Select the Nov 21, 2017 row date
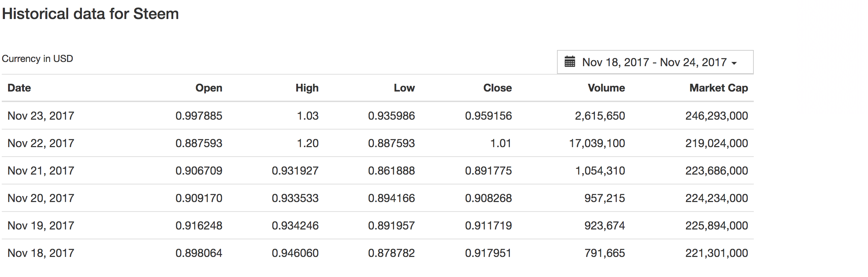 [41, 171]
